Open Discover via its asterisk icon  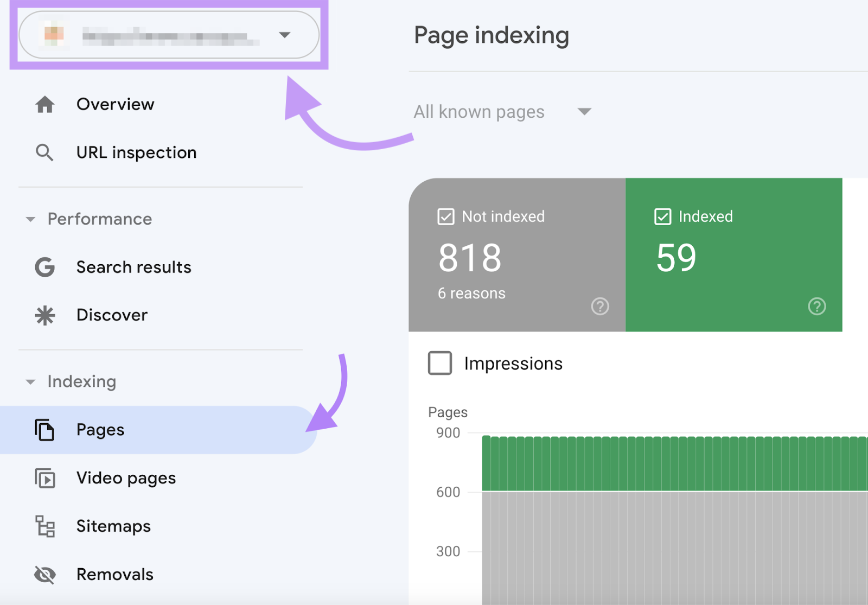[46, 315]
